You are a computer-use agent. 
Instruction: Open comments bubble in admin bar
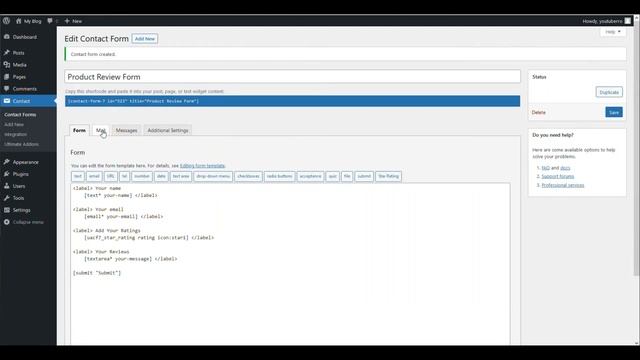[x=50, y=21]
